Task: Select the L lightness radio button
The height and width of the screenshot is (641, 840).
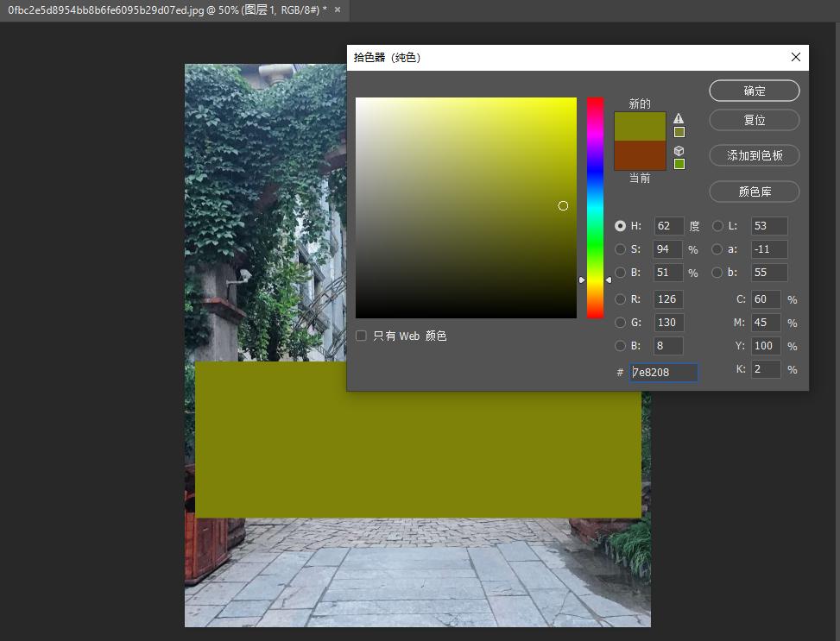Action: point(718,226)
